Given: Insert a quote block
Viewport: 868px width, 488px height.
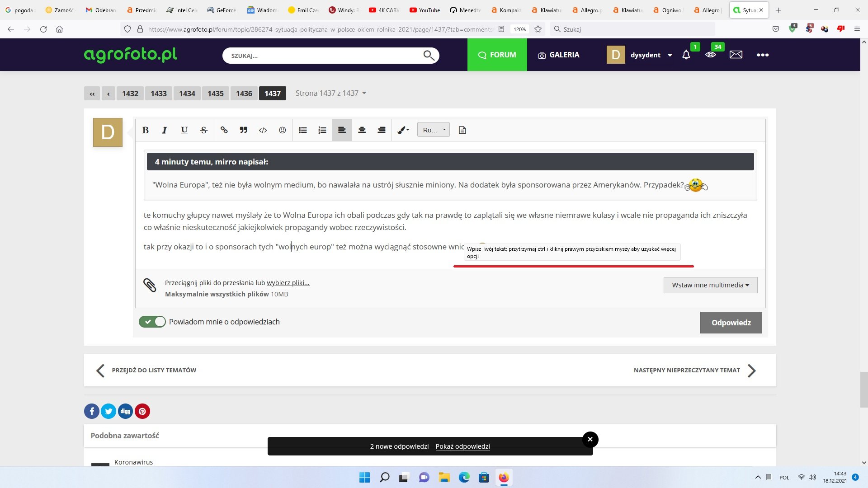Looking at the screenshot, I should pos(244,130).
